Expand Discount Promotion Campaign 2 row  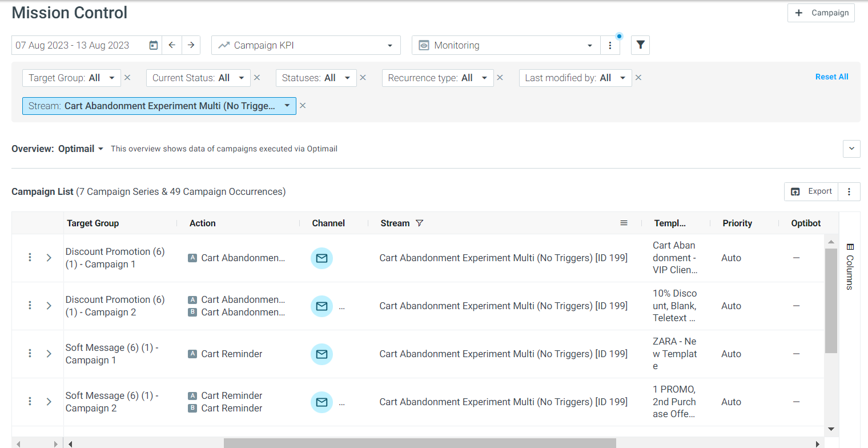coord(49,306)
